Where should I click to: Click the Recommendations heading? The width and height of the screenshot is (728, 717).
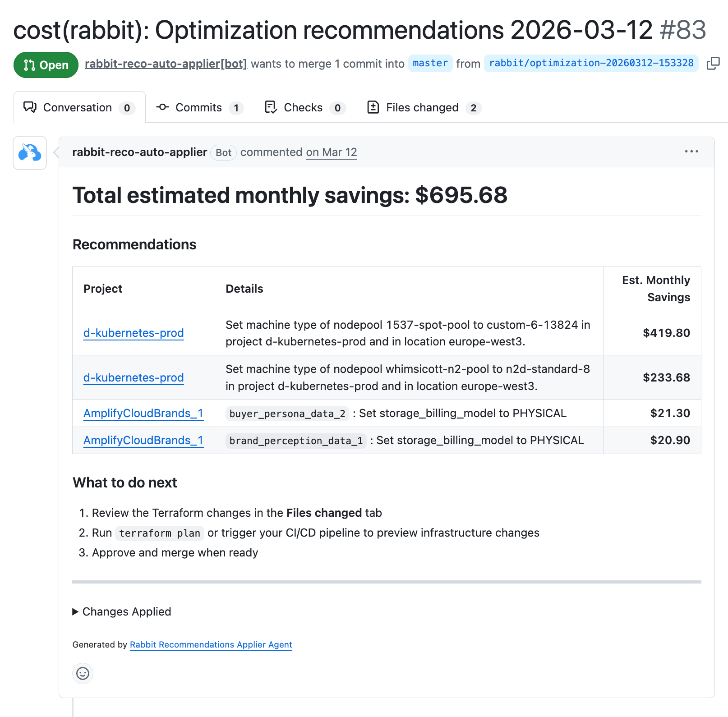[134, 244]
